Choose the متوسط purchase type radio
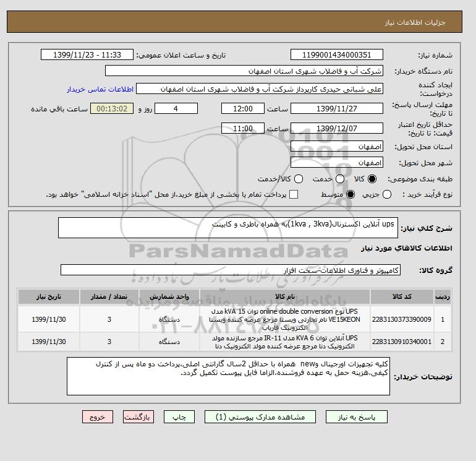The height and width of the screenshot is (461, 476). click(x=351, y=194)
